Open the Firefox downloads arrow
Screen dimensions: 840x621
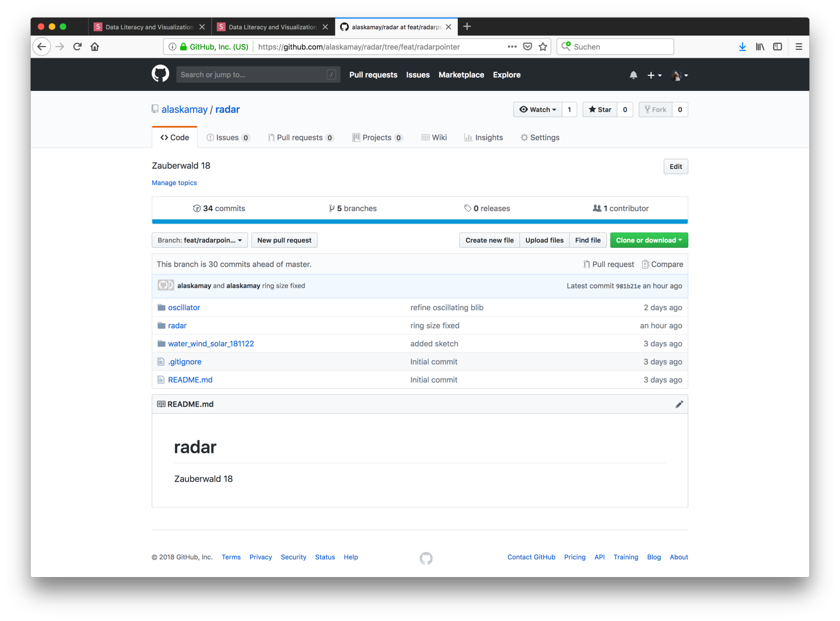click(x=742, y=46)
